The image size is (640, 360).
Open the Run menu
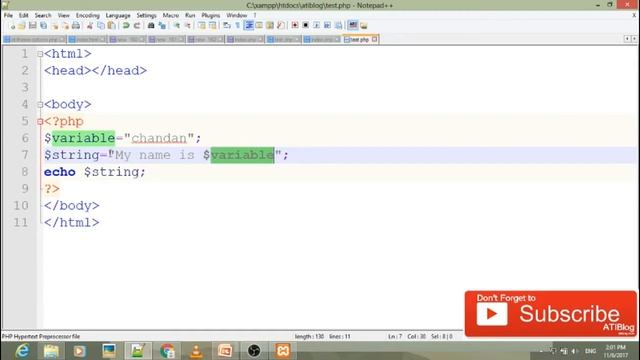tap(190, 16)
